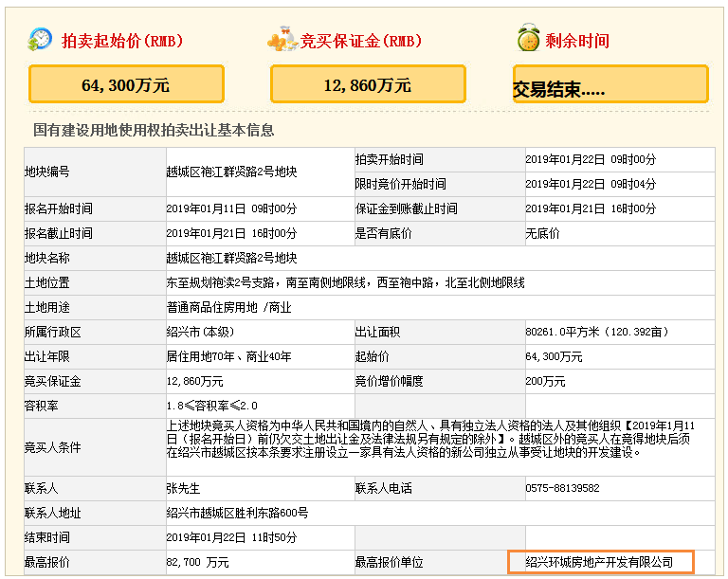This screenshot has height=579, width=728.
Task: Click the alarm clock icon beside 剩余时间
Action: 528,38
